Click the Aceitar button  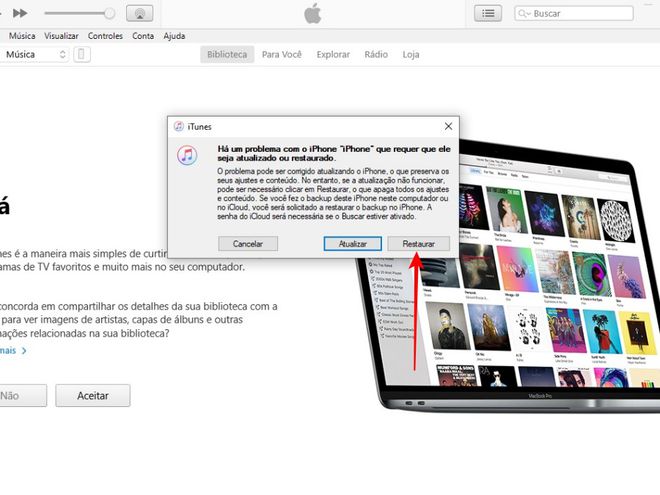(x=93, y=396)
